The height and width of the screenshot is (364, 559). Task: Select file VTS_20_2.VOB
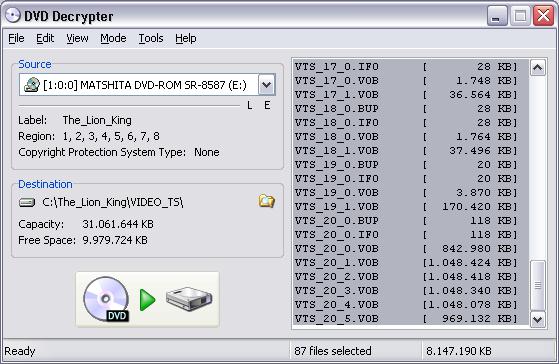click(x=411, y=277)
